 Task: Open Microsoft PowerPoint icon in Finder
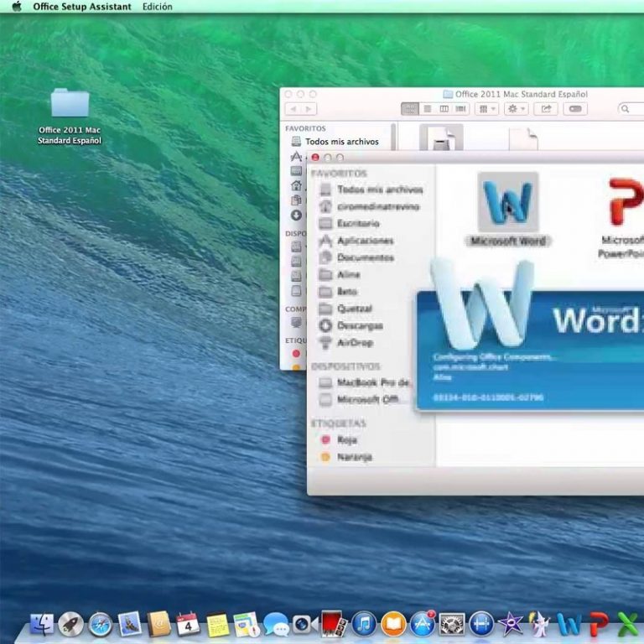(625, 201)
